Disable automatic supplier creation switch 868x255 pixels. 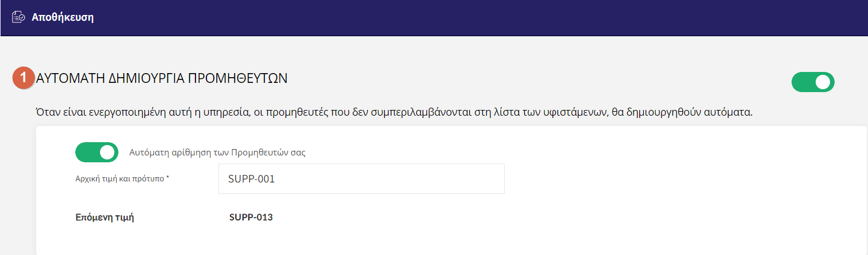[813, 82]
